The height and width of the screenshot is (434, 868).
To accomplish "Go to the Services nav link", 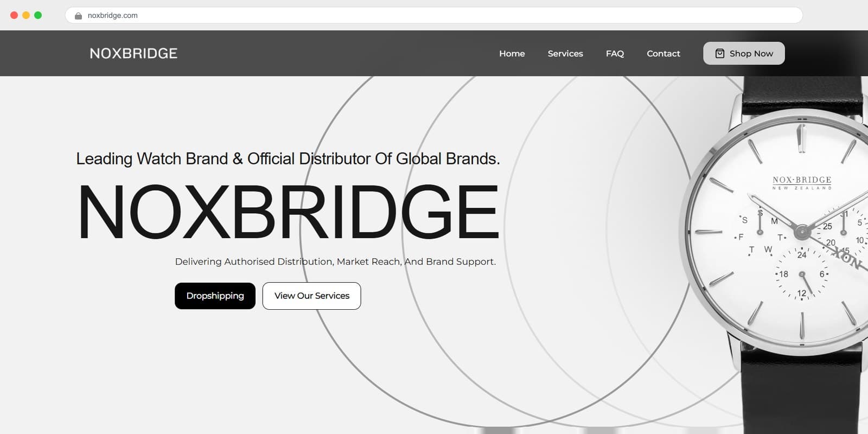I will (x=565, y=53).
